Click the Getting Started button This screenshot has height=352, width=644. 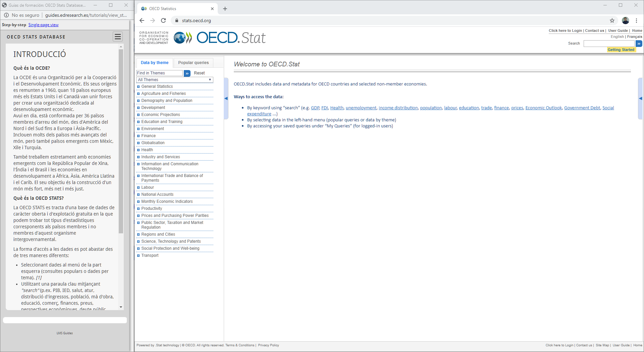[x=621, y=50]
